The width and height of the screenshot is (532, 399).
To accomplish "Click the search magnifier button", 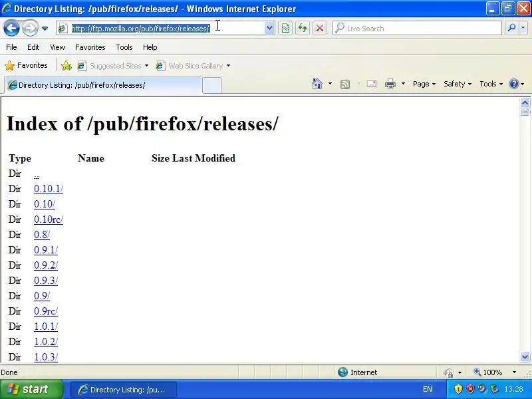I will (x=511, y=29).
